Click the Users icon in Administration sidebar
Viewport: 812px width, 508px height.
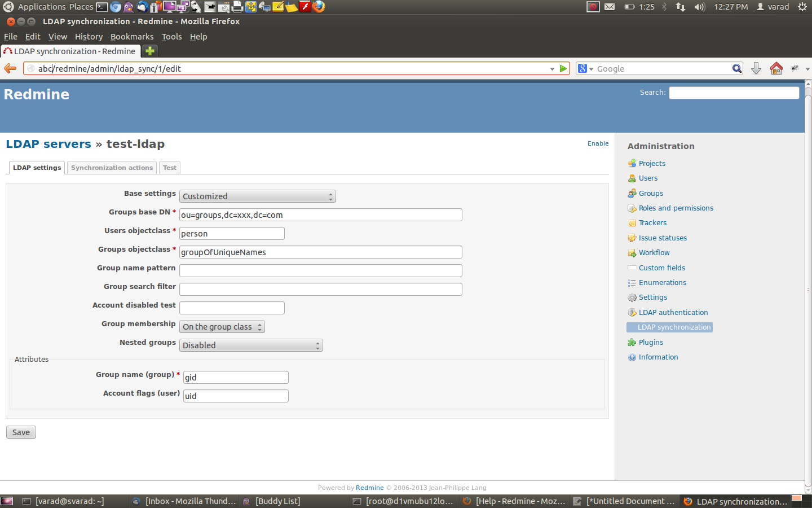pos(632,178)
